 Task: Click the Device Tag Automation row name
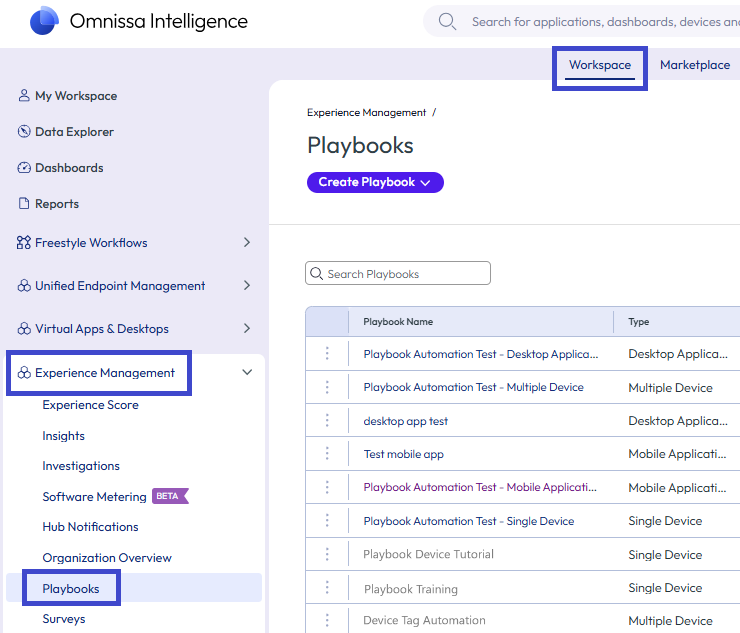(x=424, y=620)
